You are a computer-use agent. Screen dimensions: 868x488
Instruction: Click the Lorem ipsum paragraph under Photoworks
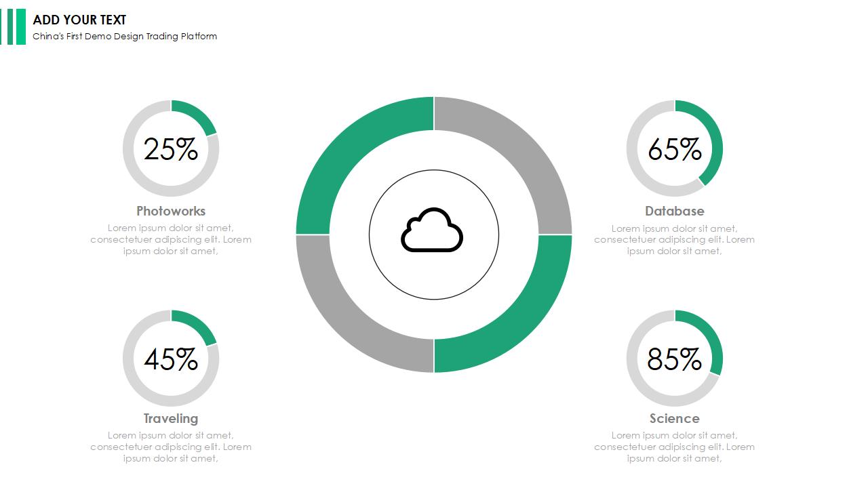pyautogui.click(x=171, y=239)
